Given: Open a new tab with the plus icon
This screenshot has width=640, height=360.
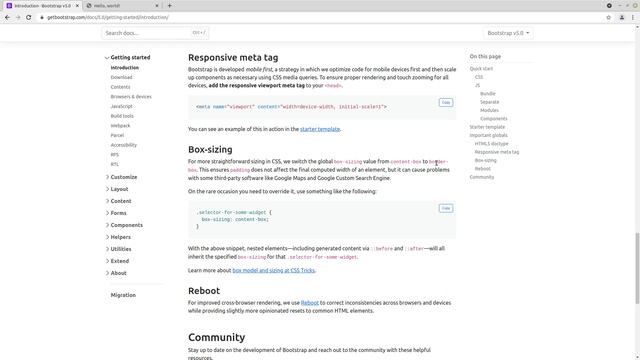Looking at the screenshot, I should coord(169,6).
